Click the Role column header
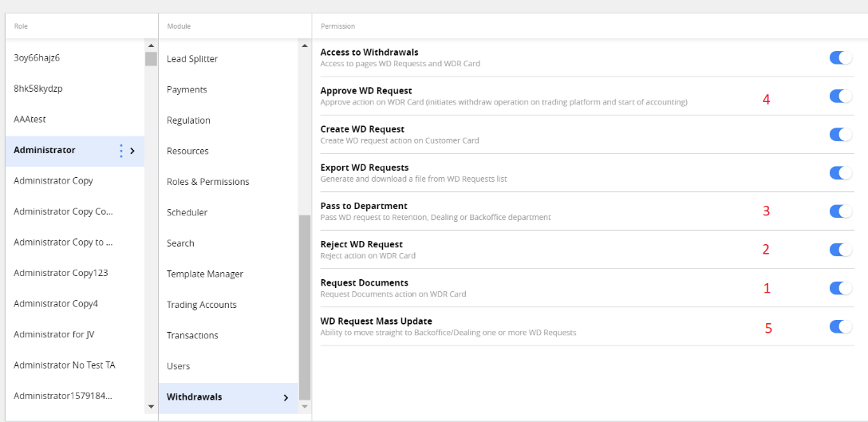 point(21,26)
